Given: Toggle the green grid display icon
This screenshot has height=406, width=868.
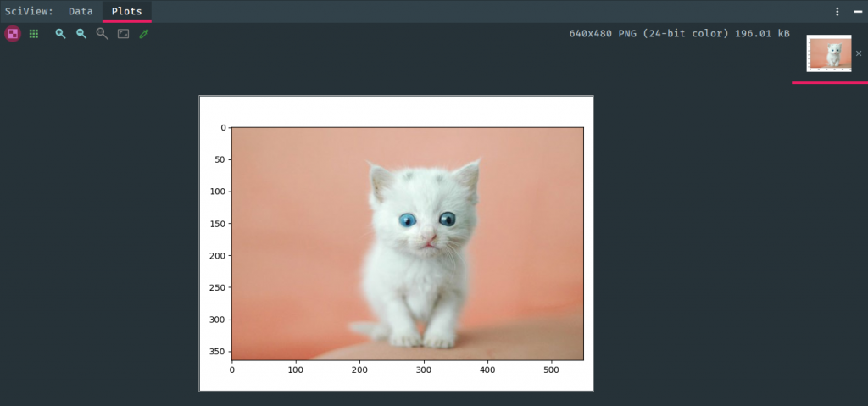Looking at the screenshot, I should point(34,34).
